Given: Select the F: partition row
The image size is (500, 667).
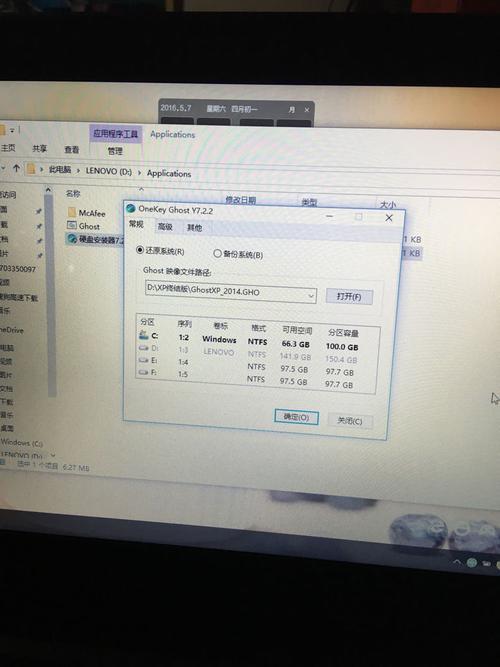Looking at the screenshot, I should 254,378.
